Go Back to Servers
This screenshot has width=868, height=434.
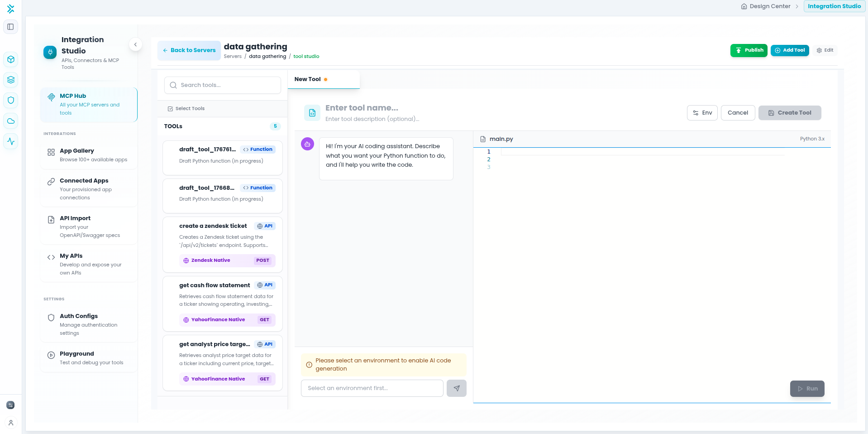coord(189,50)
